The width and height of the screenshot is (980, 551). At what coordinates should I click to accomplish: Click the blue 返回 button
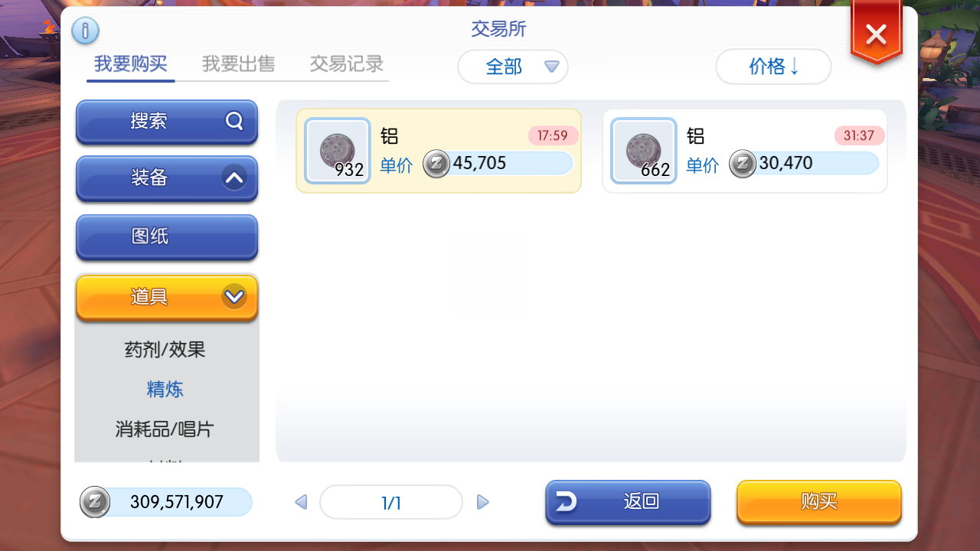point(629,502)
